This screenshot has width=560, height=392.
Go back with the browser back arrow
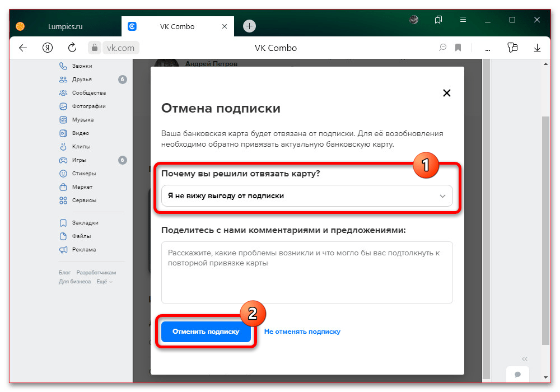23,48
